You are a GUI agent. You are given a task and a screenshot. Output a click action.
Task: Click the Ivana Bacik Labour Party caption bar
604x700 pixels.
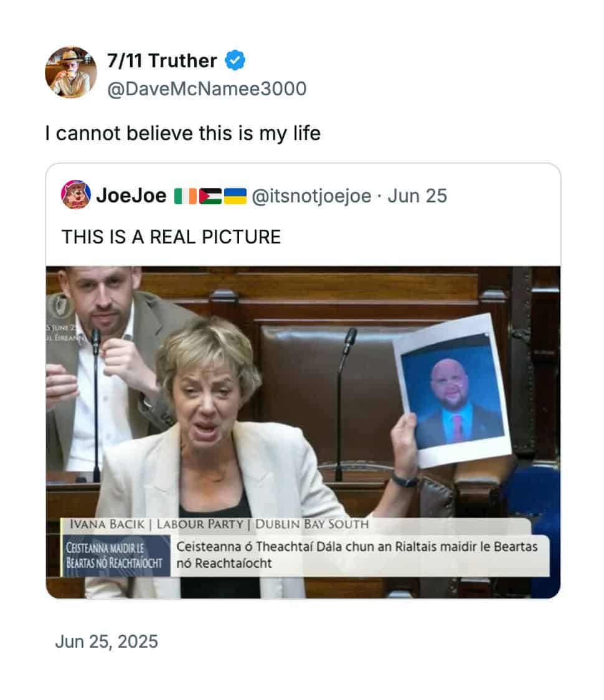pyautogui.click(x=296, y=525)
